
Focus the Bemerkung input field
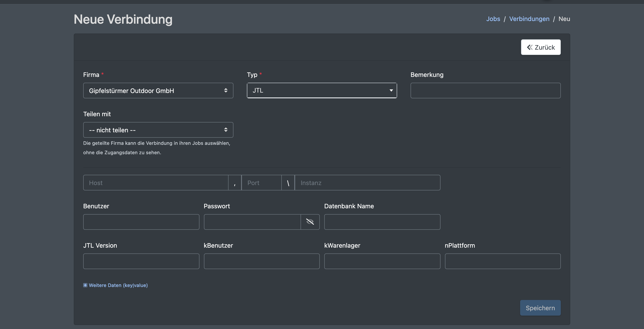[485, 91]
